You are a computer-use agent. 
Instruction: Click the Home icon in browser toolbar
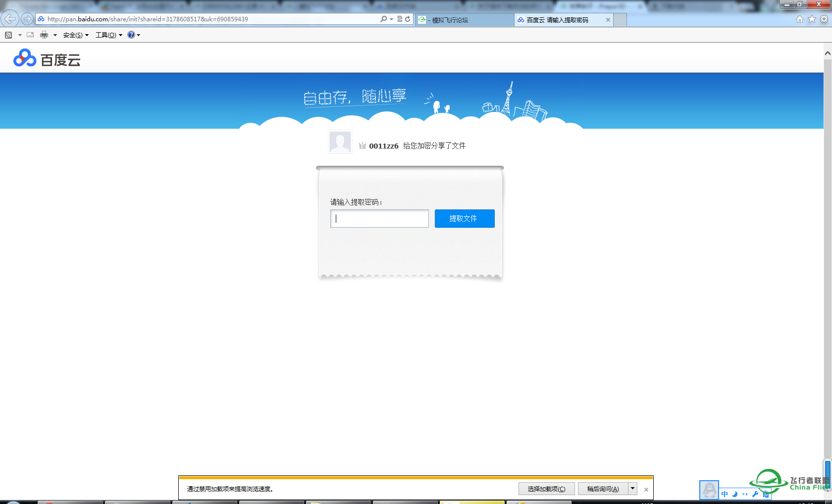(799, 19)
